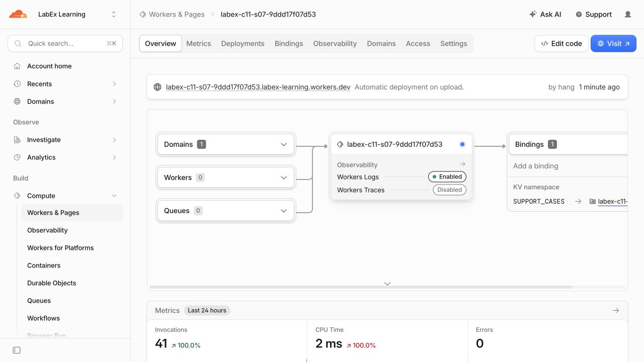The width and height of the screenshot is (644, 362).
Task: Click the Investigate icon
Action: point(17,140)
